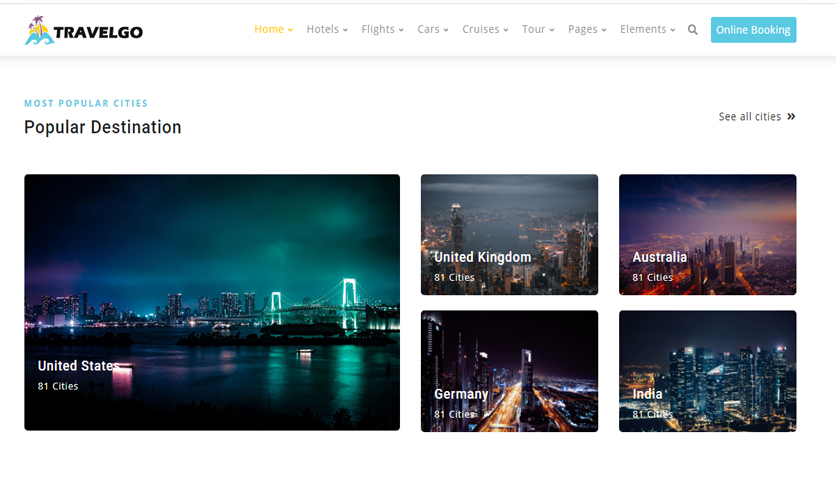This screenshot has height=484, width=836.
Task: Open the Elements menu
Action: [x=647, y=29]
